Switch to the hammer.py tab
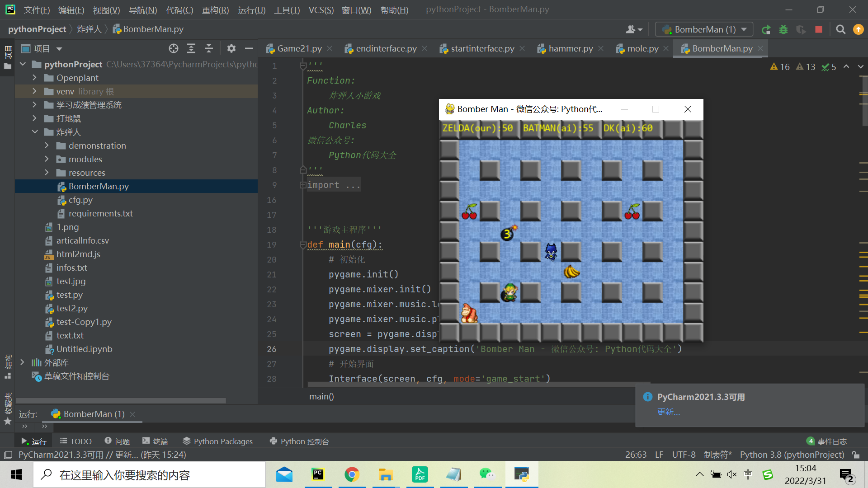This screenshot has width=868, height=488. [570, 48]
